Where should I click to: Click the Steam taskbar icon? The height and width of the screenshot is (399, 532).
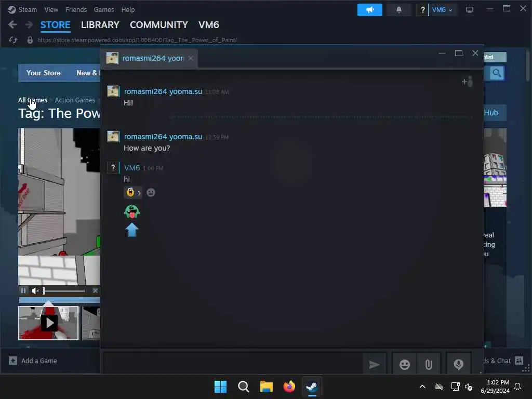(x=312, y=387)
